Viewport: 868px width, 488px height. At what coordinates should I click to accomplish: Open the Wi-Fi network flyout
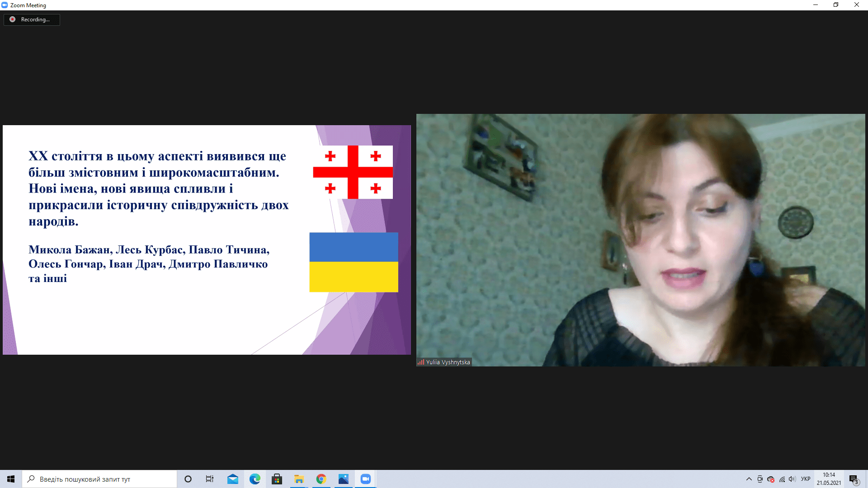782,479
